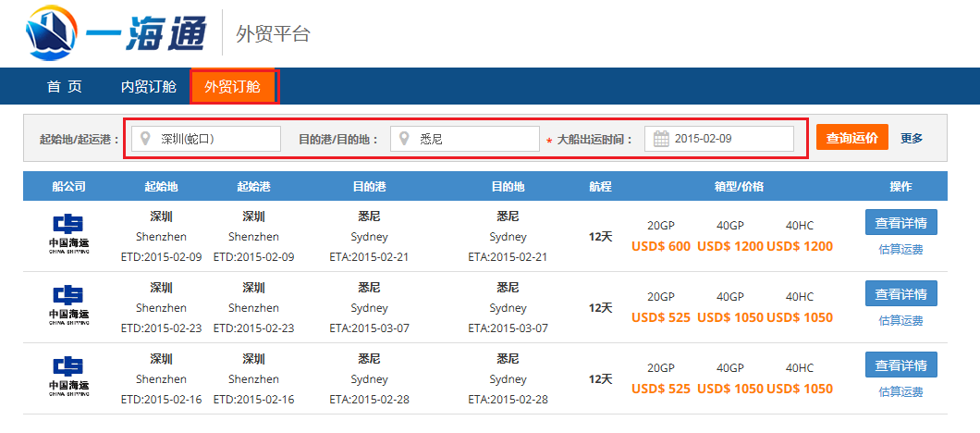Click the 起始地/起运港 label
This screenshot has height=433, width=980.
tap(80, 140)
